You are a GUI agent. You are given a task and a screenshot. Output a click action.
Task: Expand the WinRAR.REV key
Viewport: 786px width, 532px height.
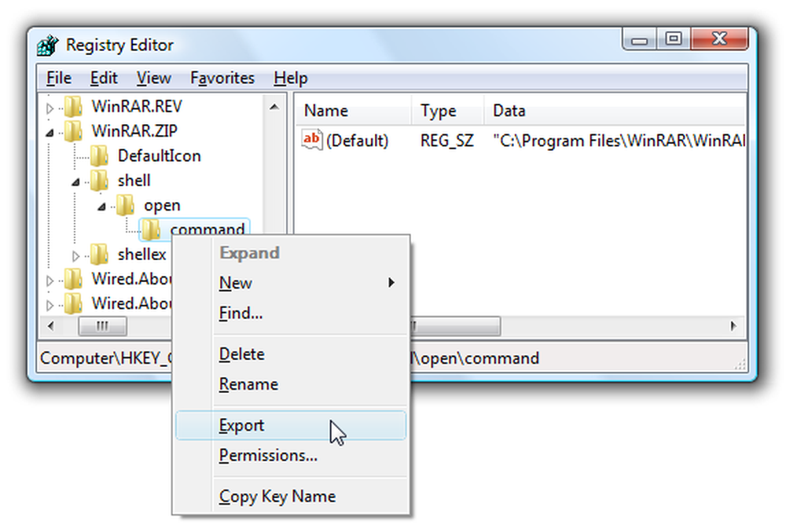click(50, 108)
